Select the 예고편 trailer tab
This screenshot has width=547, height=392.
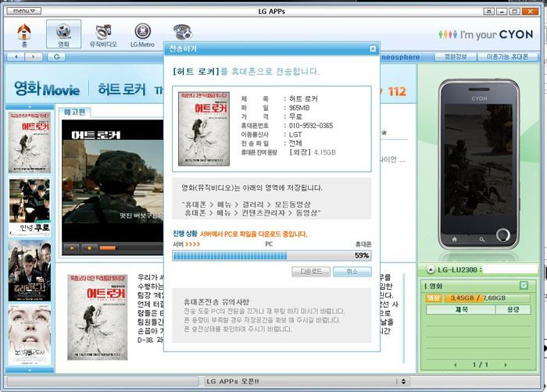[x=75, y=112]
